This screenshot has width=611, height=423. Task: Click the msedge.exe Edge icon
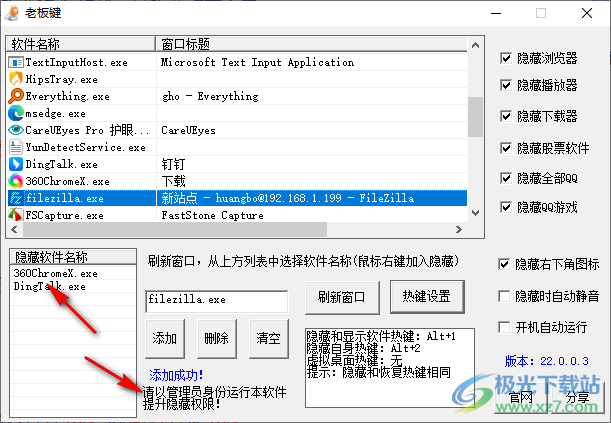point(16,113)
